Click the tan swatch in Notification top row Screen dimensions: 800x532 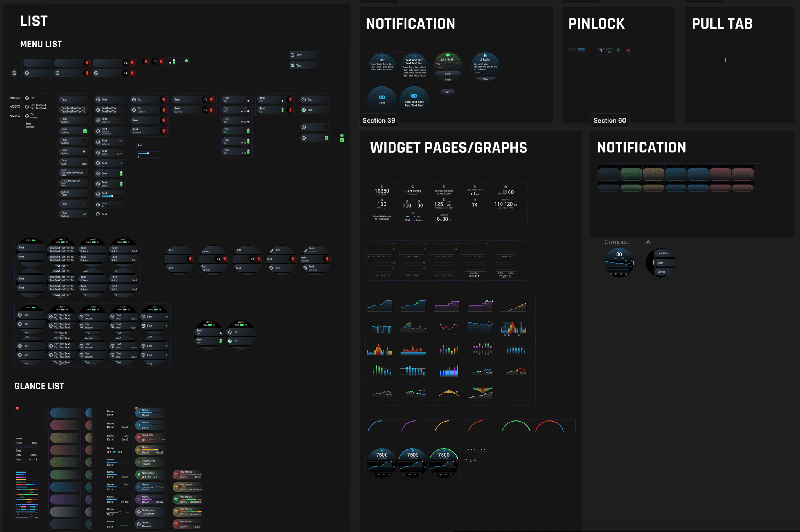(x=653, y=174)
